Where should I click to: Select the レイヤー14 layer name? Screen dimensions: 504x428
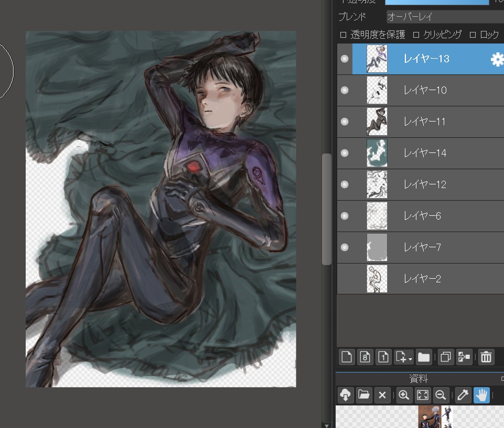point(425,153)
